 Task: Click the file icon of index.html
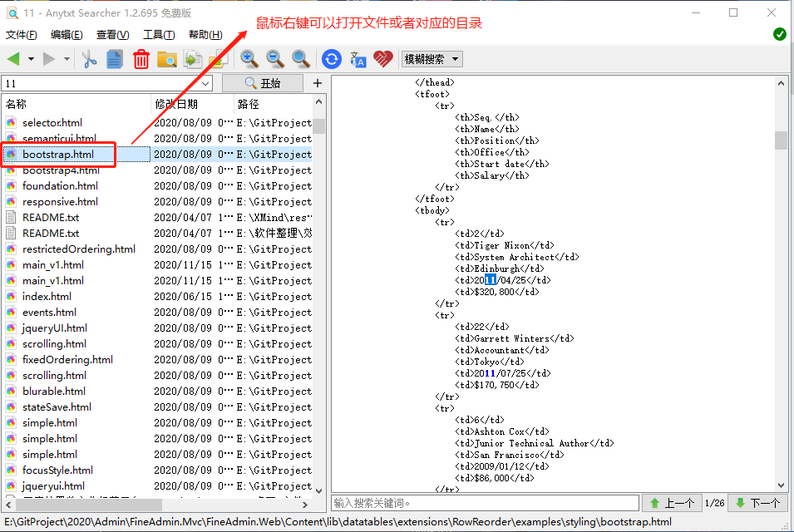coord(11,296)
